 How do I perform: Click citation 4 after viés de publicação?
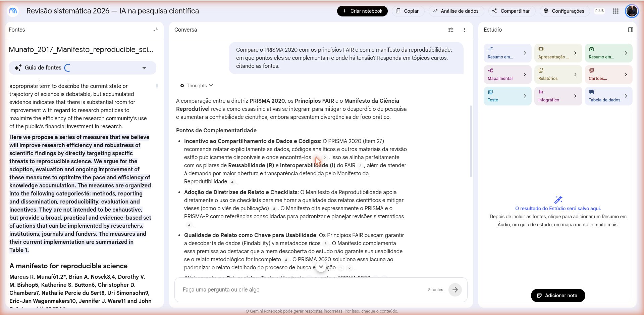pyautogui.click(x=274, y=209)
